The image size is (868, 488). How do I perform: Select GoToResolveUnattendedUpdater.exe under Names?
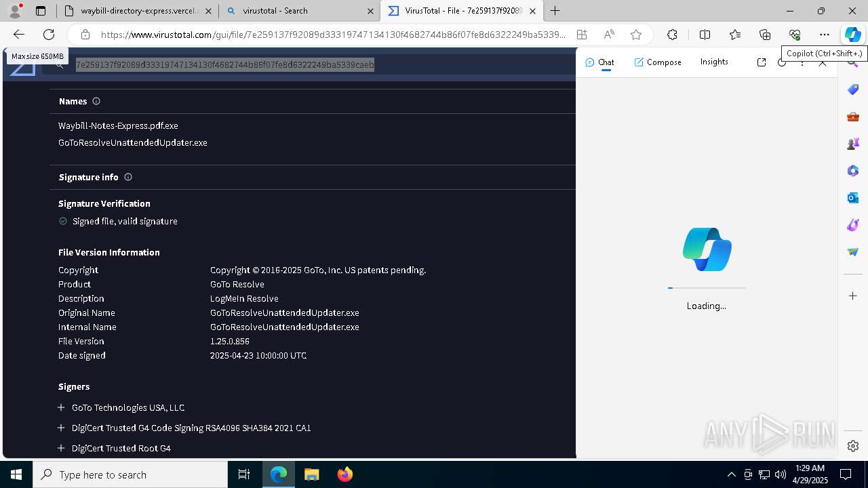pyautogui.click(x=133, y=142)
